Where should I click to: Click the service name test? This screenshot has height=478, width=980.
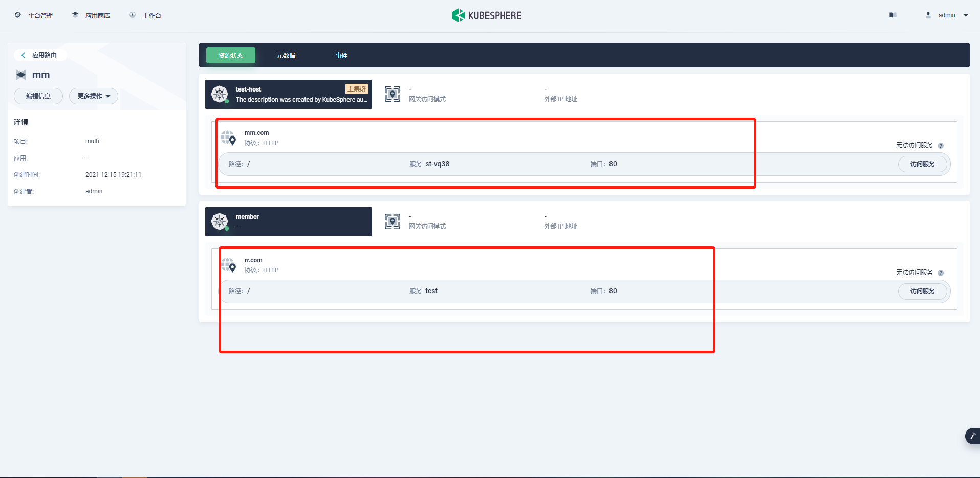[x=431, y=291]
